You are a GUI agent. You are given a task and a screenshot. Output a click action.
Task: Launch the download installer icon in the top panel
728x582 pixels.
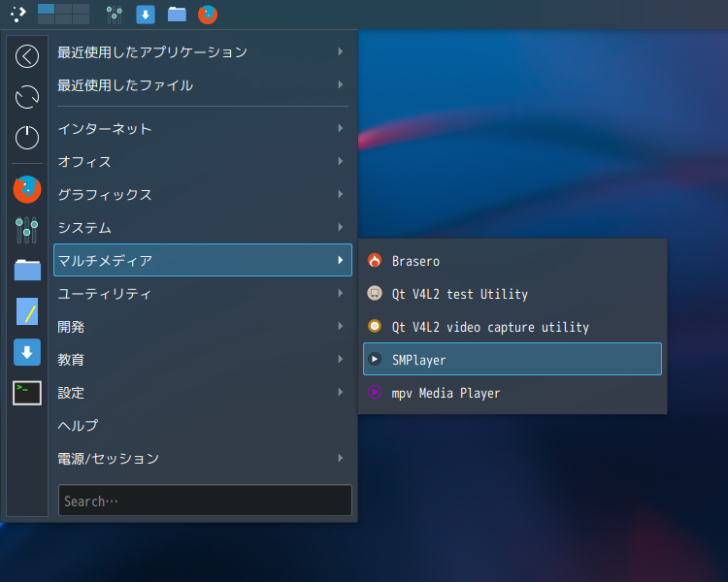(x=146, y=15)
